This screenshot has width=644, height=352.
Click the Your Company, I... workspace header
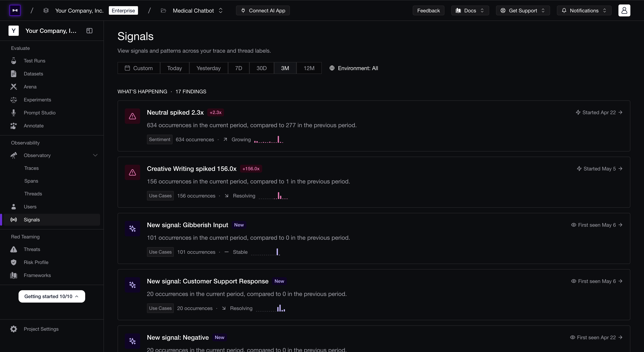coord(51,31)
